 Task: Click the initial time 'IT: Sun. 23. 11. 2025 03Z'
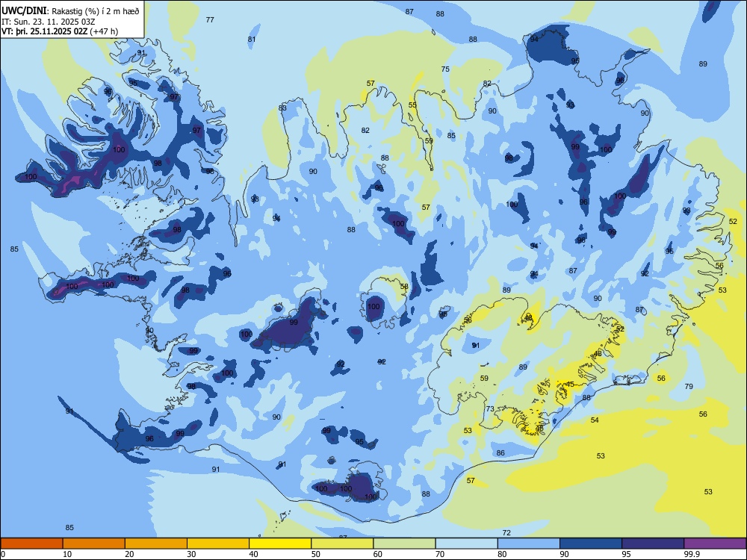coord(49,22)
